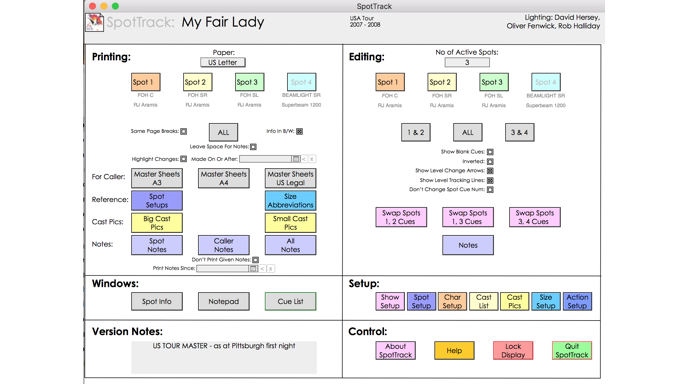Image resolution: width=688 pixels, height=384 pixels.
Task: Select the green Spot 3 box under Editing
Action: pyautogui.click(x=494, y=82)
